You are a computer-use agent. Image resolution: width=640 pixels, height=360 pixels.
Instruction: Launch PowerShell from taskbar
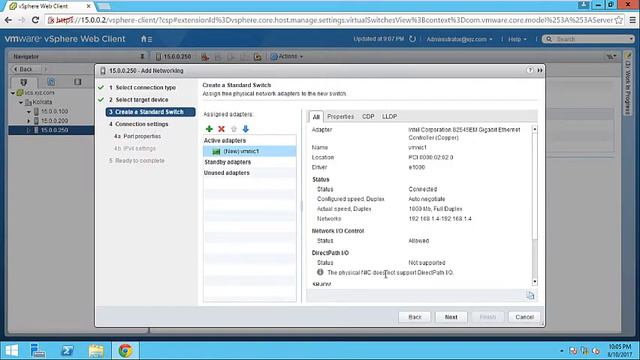[x=67, y=350]
